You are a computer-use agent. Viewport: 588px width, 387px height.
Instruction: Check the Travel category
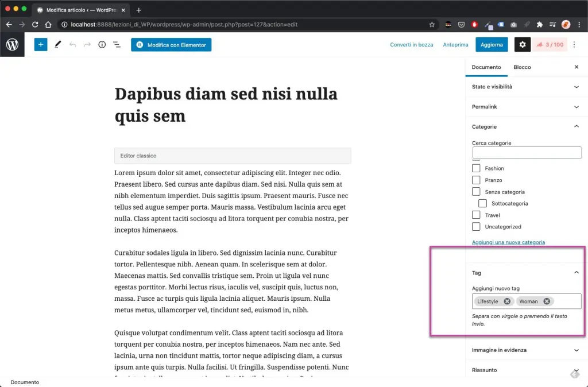(476, 215)
